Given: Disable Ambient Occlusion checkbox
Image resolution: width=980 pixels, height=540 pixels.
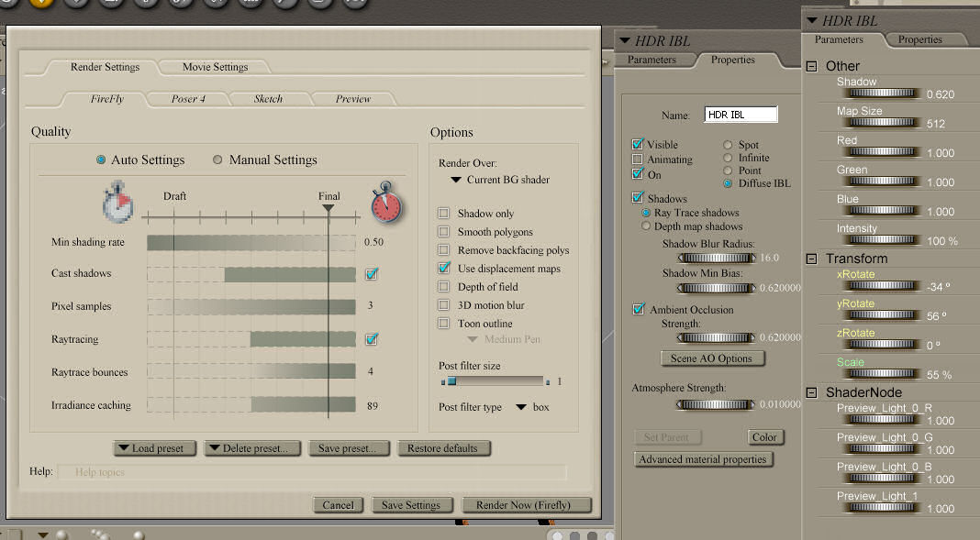Looking at the screenshot, I should (638, 309).
